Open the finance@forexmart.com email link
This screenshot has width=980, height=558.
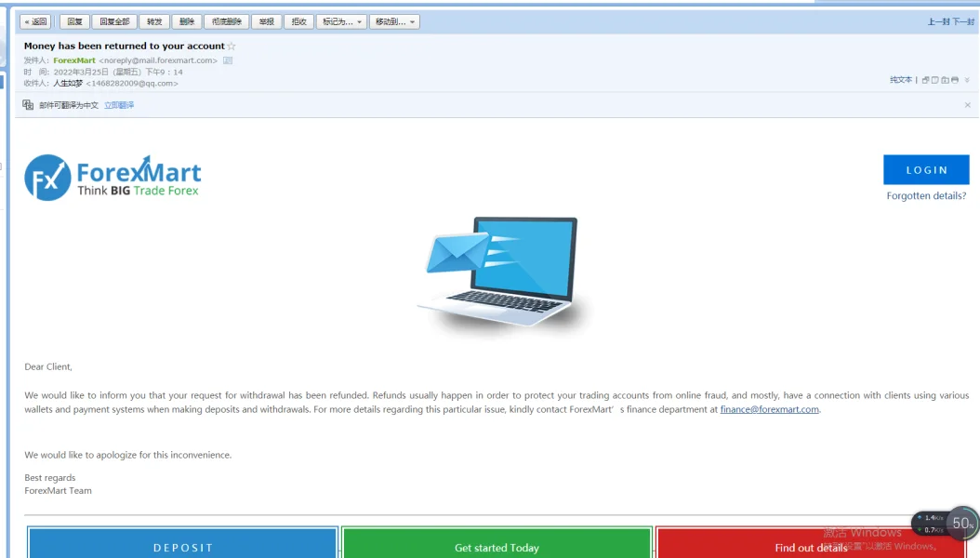pyautogui.click(x=769, y=409)
